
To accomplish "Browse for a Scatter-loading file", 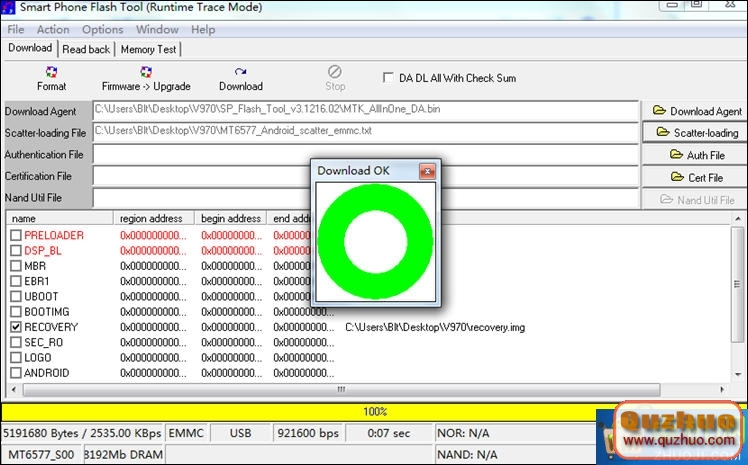I will [x=696, y=133].
